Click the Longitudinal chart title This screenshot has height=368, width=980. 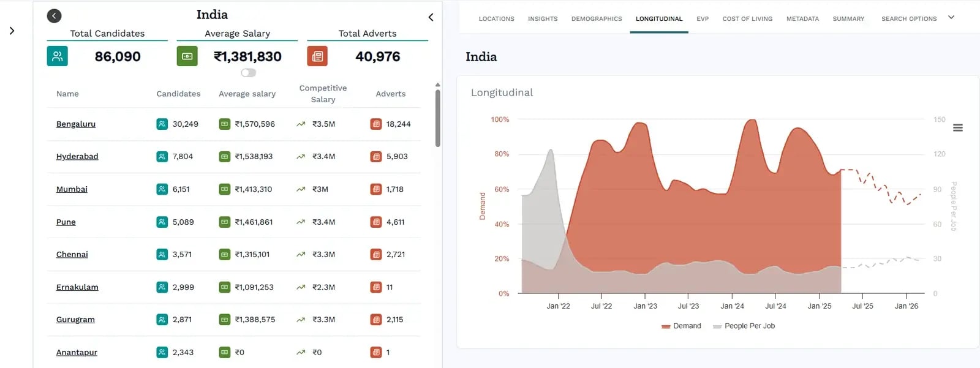click(502, 93)
